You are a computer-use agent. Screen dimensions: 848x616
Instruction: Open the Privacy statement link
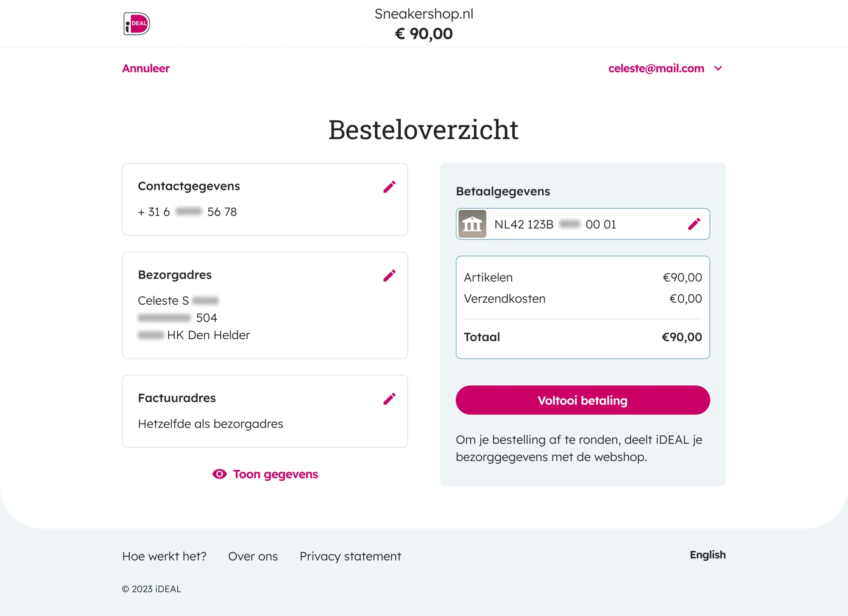click(x=350, y=556)
